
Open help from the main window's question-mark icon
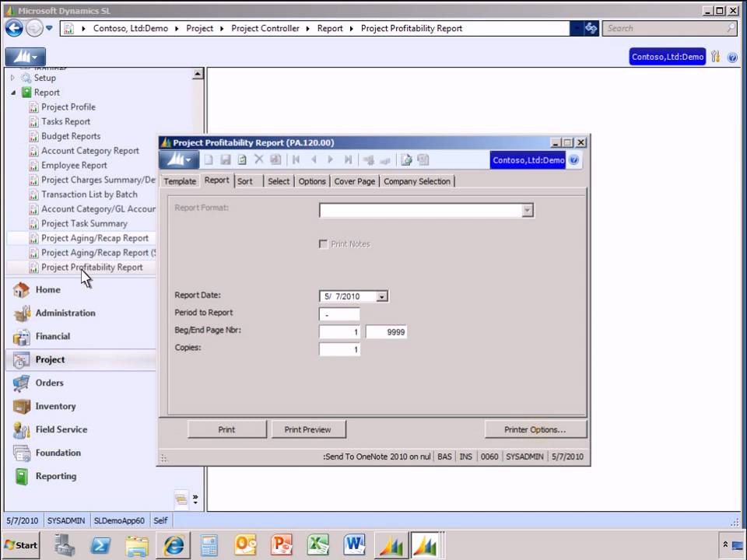click(732, 58)
